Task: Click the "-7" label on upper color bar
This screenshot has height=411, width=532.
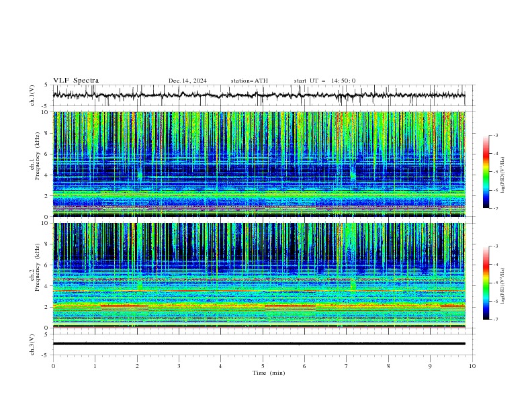Action: 496,208
